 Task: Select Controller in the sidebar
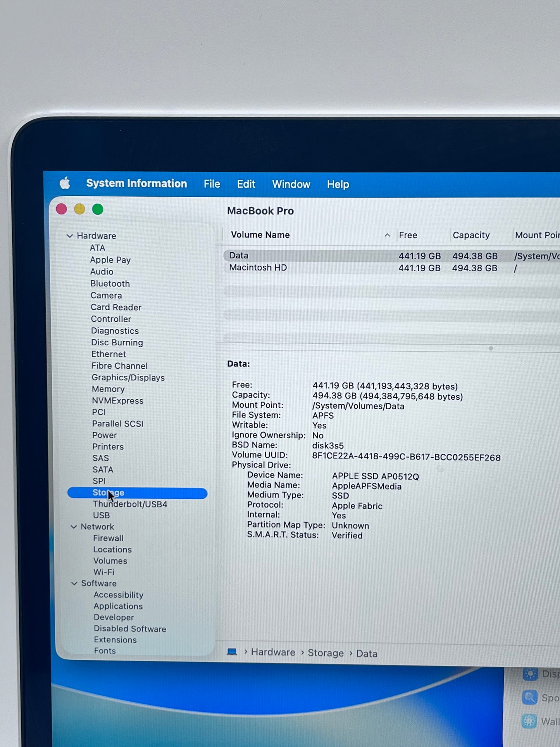(111, 319)
